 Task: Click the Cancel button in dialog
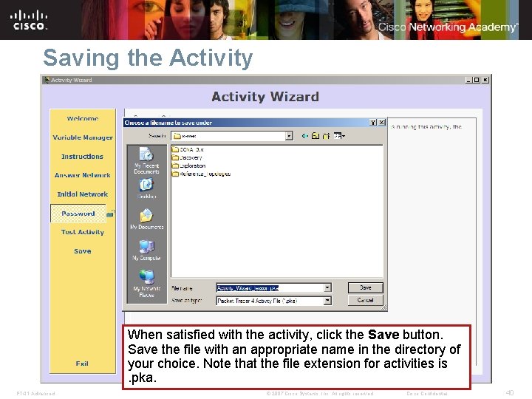(x=366, y=300)
